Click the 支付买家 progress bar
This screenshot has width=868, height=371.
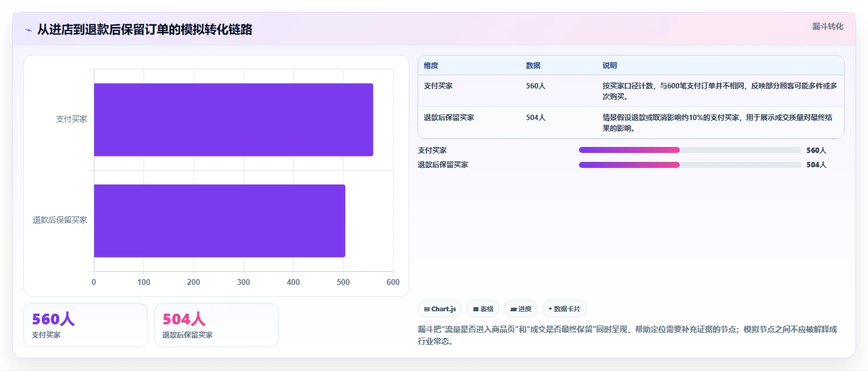tap(690, 150)
